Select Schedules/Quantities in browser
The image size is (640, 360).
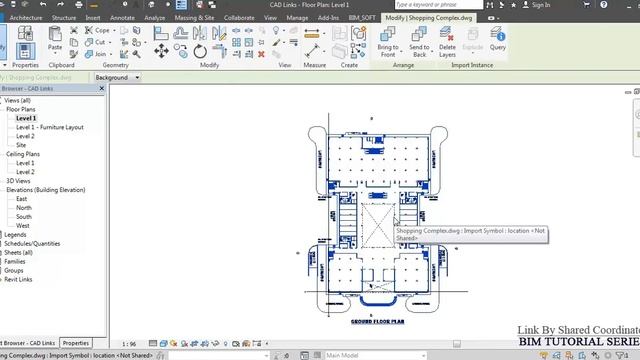click(32, 244)
